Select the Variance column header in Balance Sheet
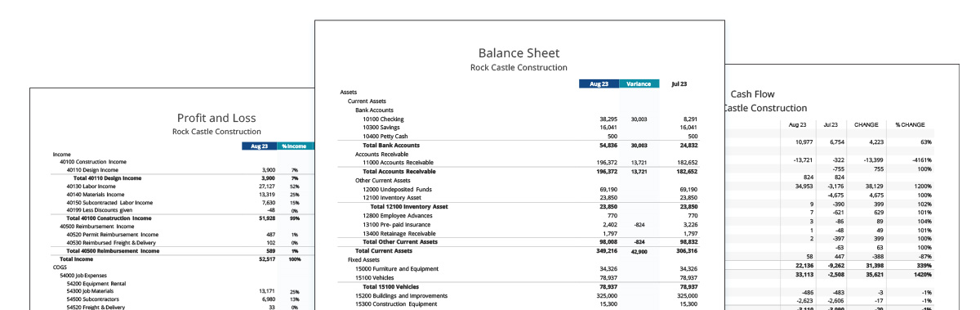Screen dimensions: 980x310 pos(639,84)
